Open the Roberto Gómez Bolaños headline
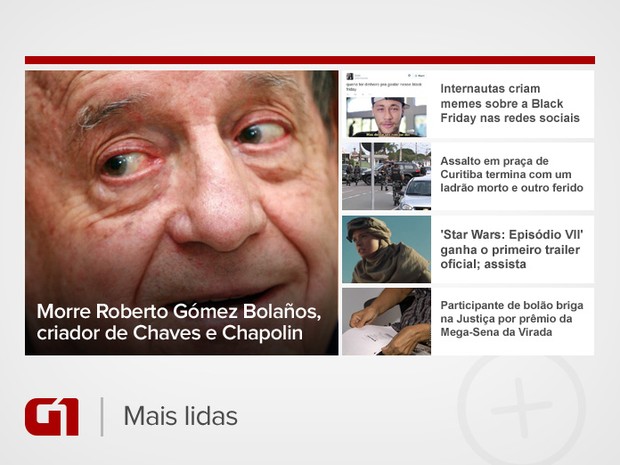The width and height of the screenshot is (620, 465). (x=179, y=322)
